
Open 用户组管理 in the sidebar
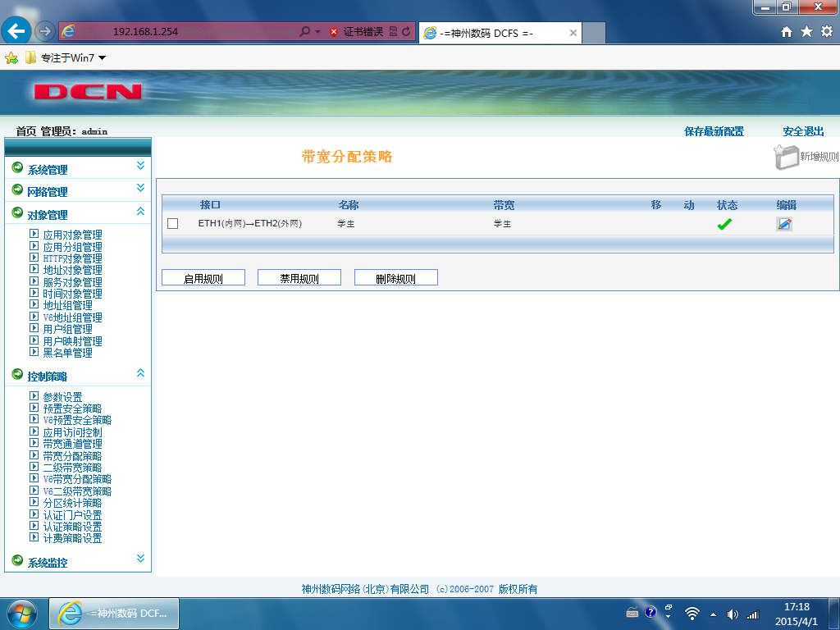[67, 329]
